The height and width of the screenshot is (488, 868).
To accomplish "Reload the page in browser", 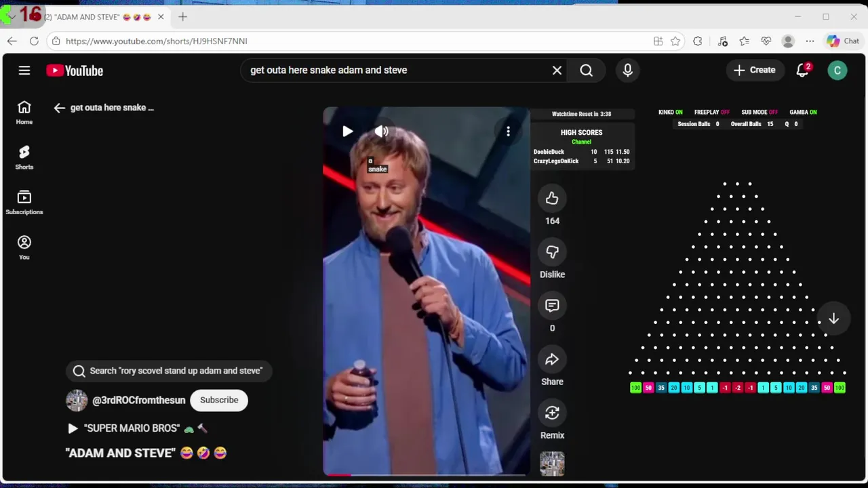I will (34, 41).
